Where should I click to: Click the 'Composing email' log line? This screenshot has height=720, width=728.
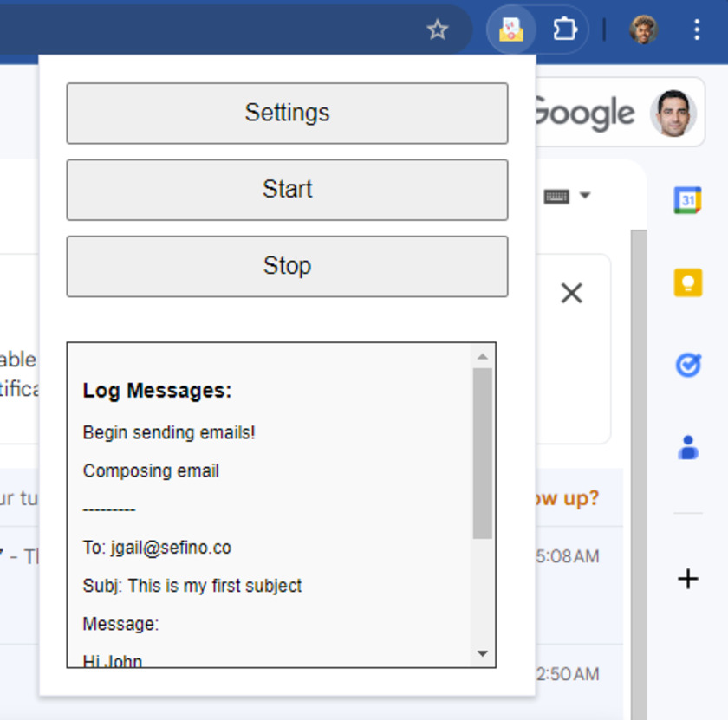point(151,471)
